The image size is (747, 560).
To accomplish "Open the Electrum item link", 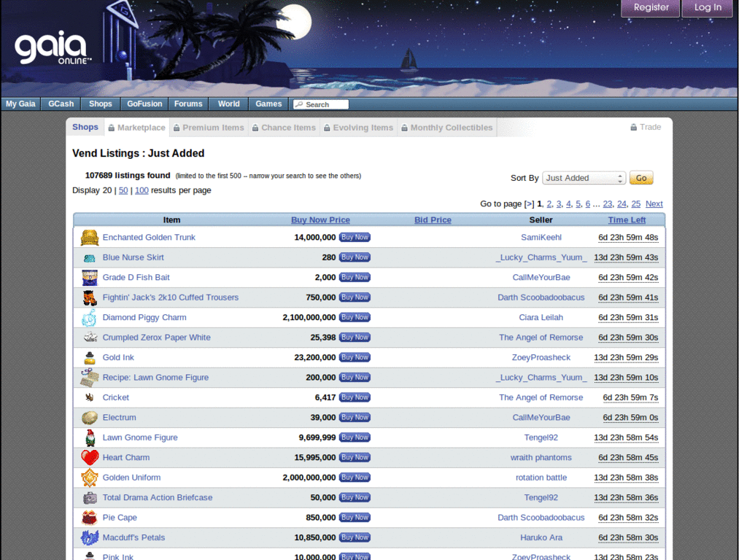I will point(119,418).
